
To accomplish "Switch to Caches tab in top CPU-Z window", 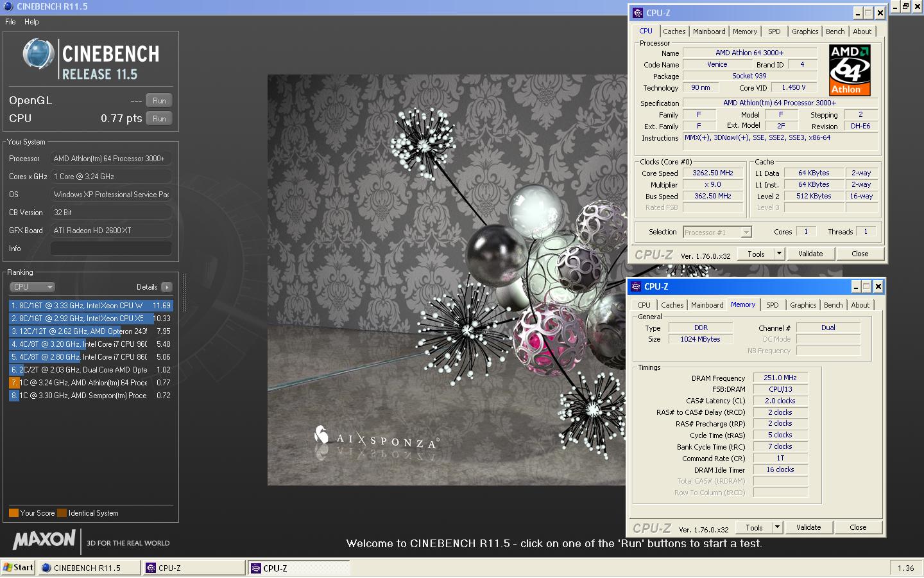I will point(674,31).
